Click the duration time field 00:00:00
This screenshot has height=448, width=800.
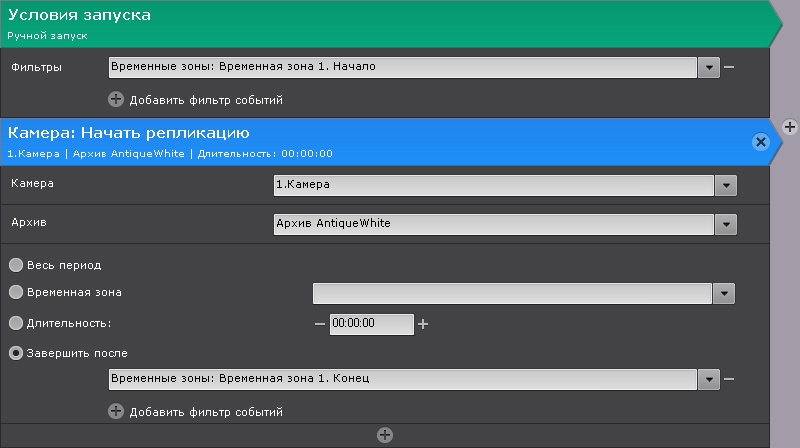[370, 324]
